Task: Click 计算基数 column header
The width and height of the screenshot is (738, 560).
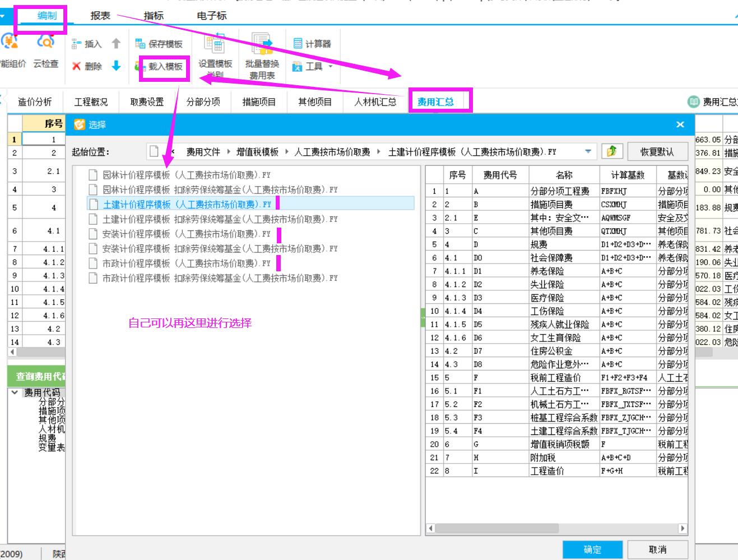Action: coord(628,175)
